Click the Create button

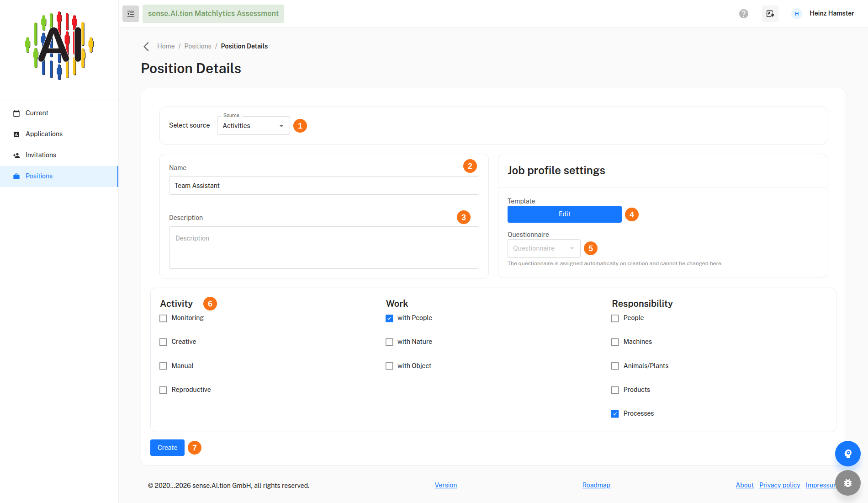click(167, 448)
